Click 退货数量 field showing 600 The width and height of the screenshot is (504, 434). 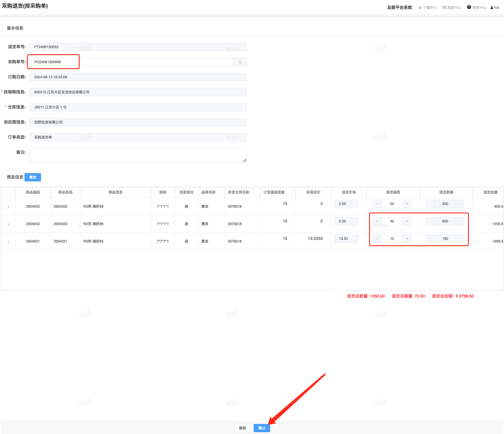[445, 221]
